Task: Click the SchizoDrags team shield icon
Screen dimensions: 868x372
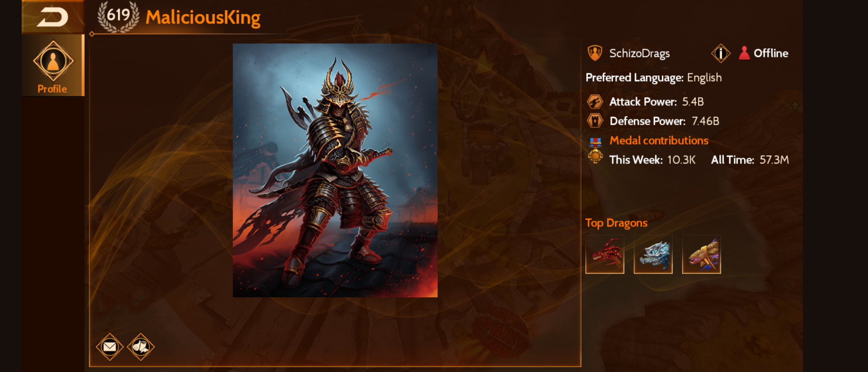Action: point(595,53)
